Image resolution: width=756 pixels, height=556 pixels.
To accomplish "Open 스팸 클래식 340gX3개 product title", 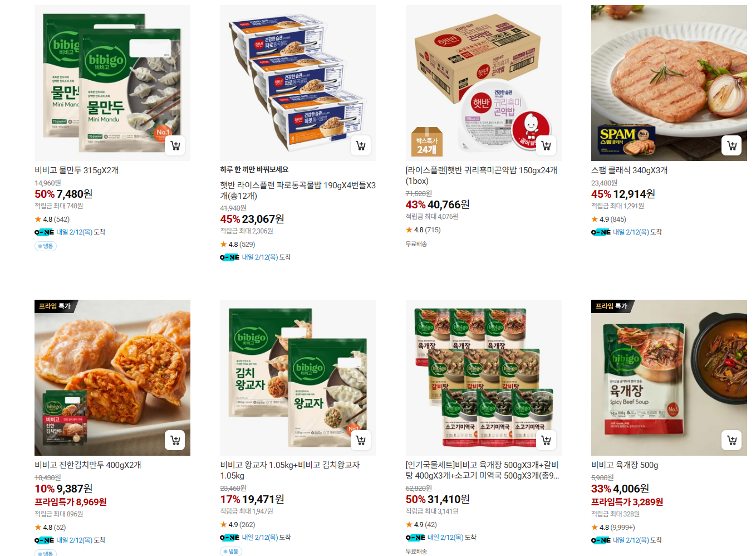I will point(629,170).
